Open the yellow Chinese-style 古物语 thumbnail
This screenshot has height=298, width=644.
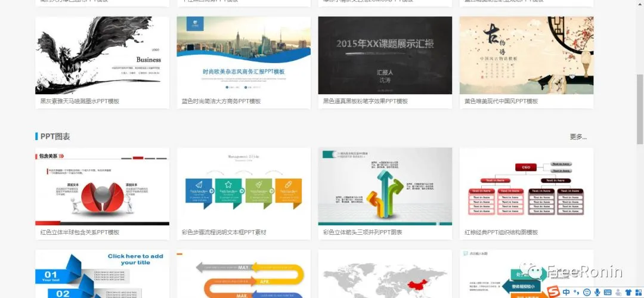tap(526, 55)
